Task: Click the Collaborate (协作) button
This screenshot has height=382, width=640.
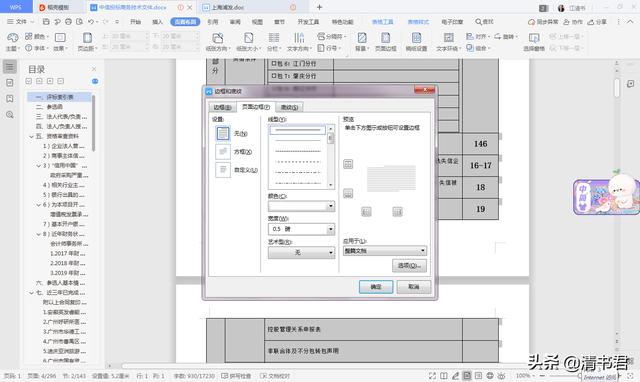Action: coord(573,22)
